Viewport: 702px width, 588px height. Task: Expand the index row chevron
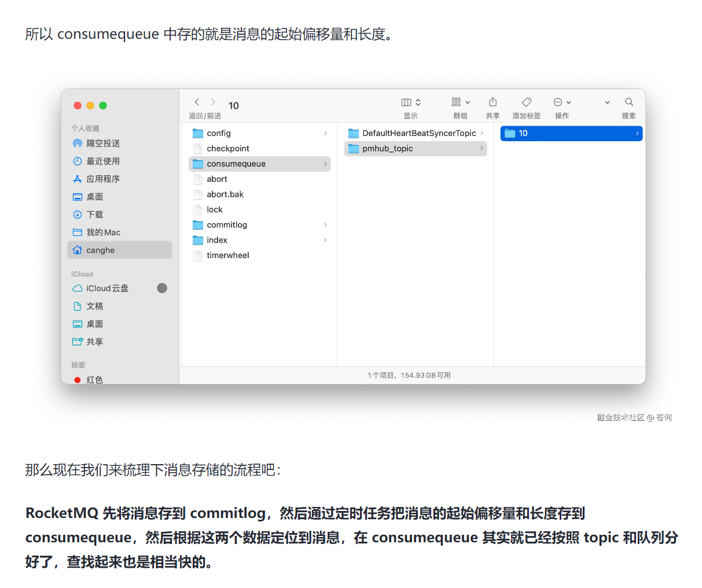325,240
